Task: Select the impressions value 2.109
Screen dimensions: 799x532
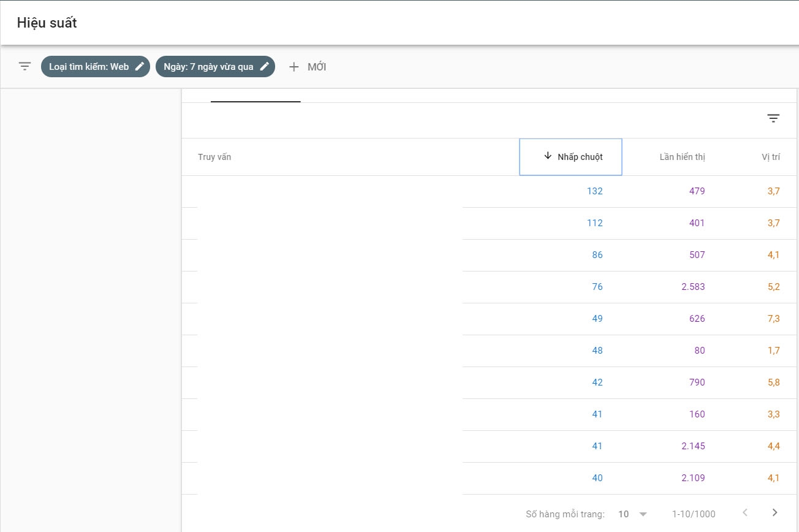Action: pos(693,478)
